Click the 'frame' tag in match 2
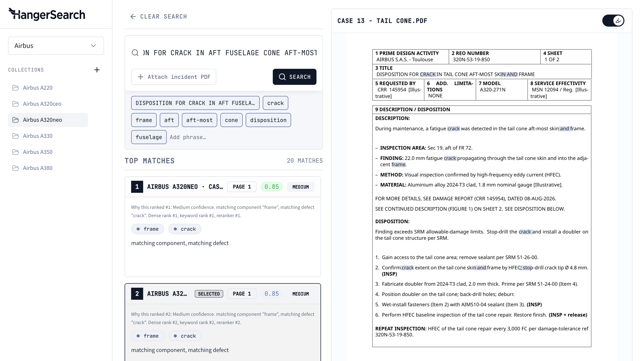The image size is (644, 361). point(147,336)
